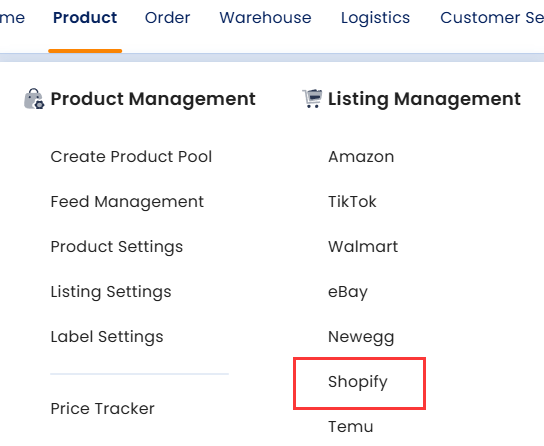The width and height of the screenshot is (544, 446).
Task: Open Temu listings
Action: 350,427
